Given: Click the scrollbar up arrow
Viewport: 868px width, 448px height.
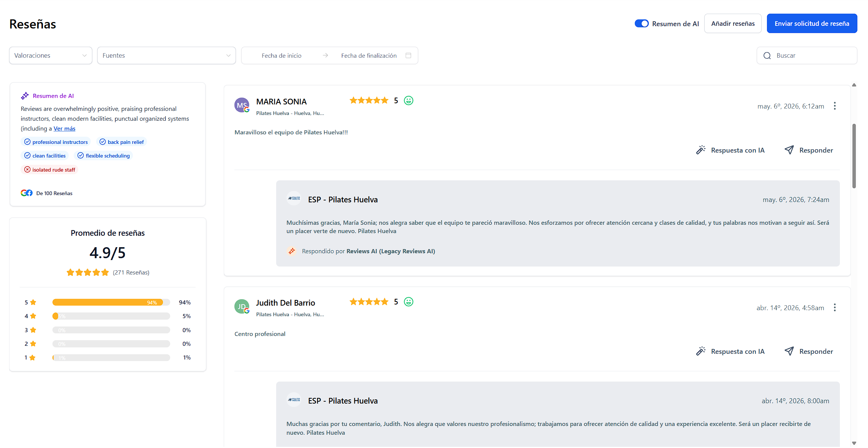Looking at the screenshot, I should coord(854,85).
